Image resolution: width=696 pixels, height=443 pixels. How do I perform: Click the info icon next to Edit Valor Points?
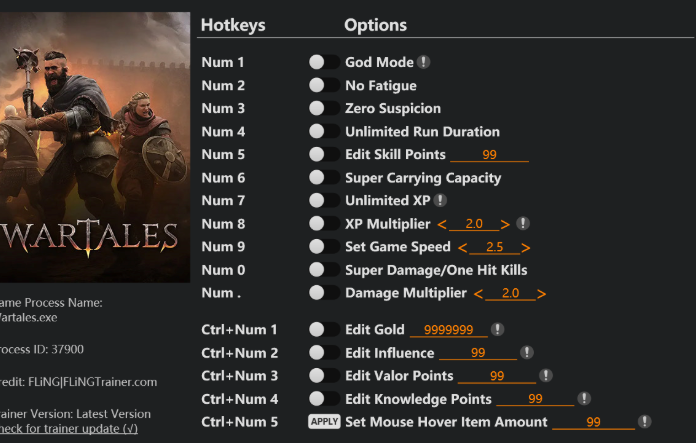(546, 375)
